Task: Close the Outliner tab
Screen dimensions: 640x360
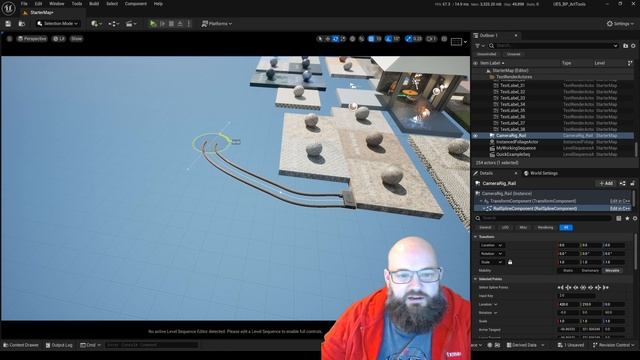Action: pos(516,36)
